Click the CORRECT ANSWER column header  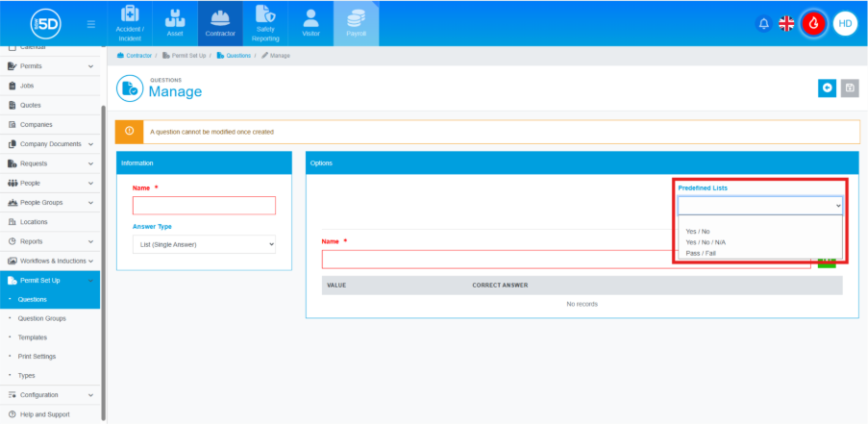click(x=500, y=286)
